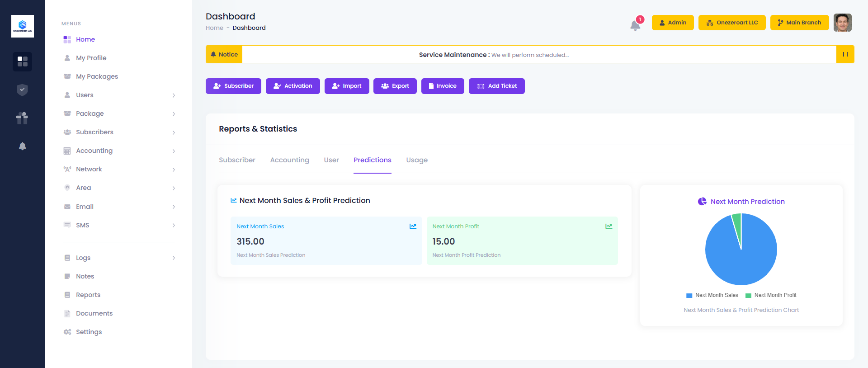This screenshot has width=868, height=368.
Task: Click the bell icon in left rail
Action: coord(22,146)
